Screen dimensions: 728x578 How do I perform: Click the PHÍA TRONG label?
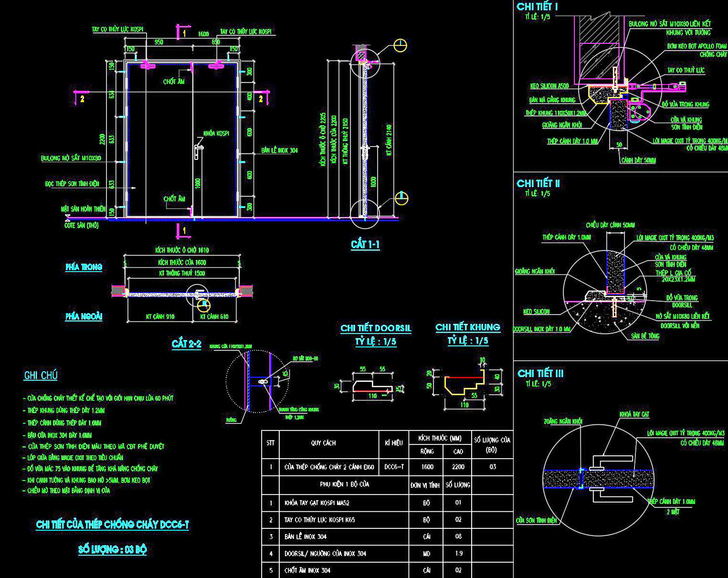tap(84, 267)
